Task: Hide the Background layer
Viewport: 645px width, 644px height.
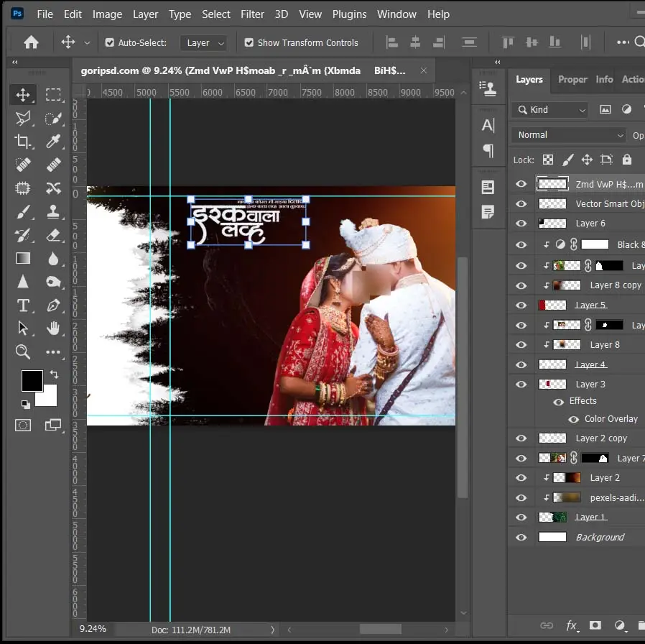Action: point(521,537)
